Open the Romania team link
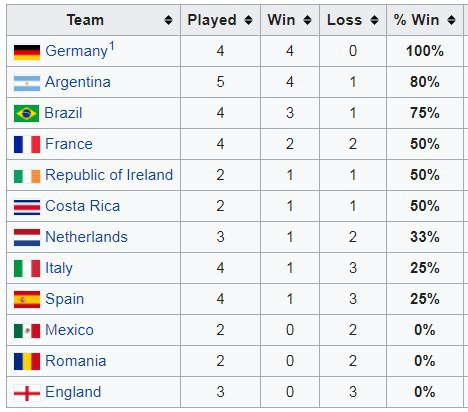 pyautogui.click(x=76, y=361)
